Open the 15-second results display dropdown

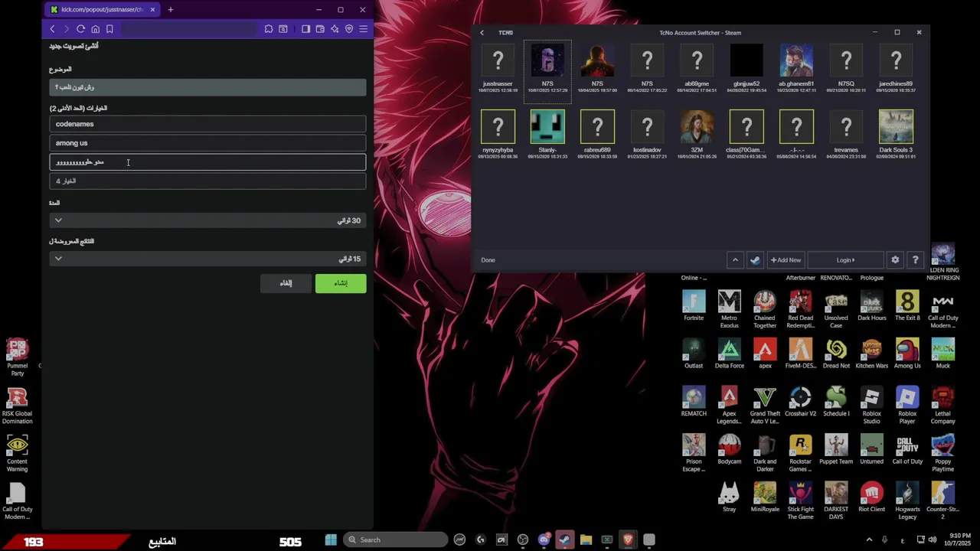(x=207, y=259)
